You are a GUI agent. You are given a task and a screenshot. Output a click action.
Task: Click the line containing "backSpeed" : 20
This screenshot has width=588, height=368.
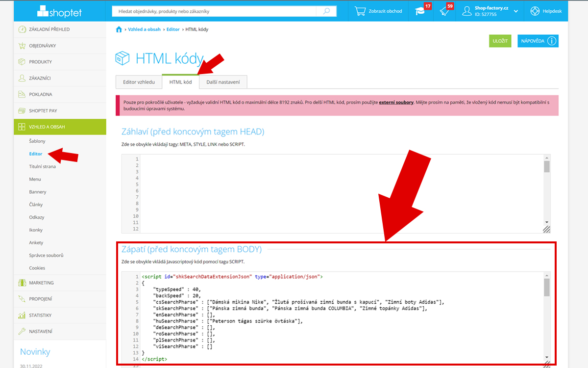click(177, 296)
